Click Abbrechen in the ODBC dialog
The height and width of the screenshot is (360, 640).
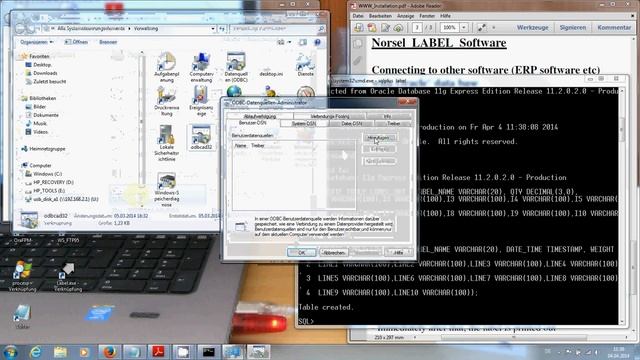333,253
